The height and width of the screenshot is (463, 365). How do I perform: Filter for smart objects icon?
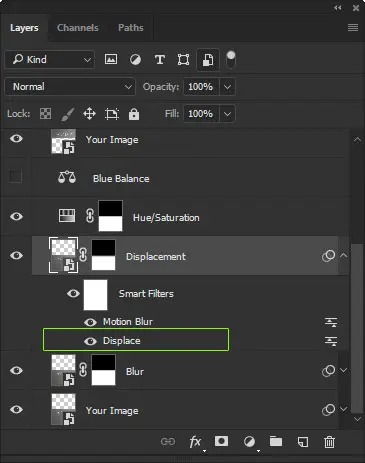coord(208,60)
